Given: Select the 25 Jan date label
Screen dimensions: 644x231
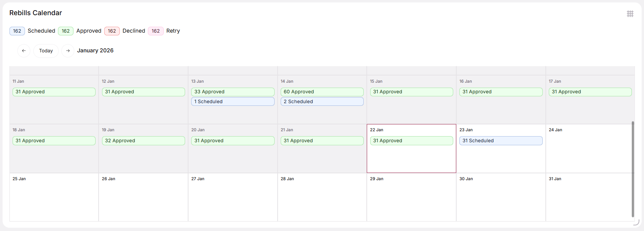Looking at the screenshot, I should (x=19, y=179).
